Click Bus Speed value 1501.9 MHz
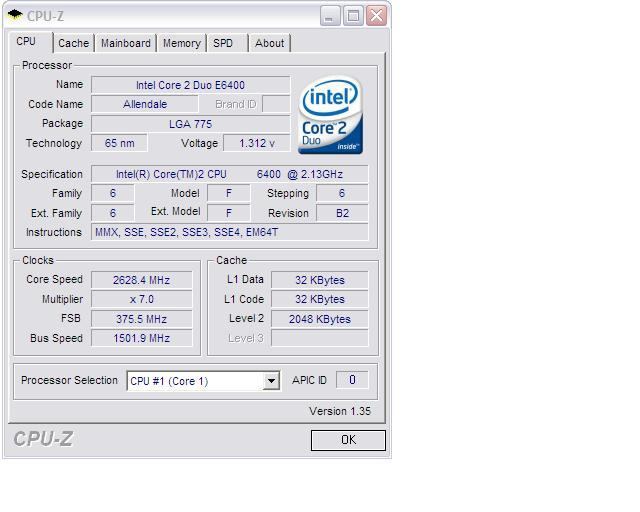 [141, 338]
